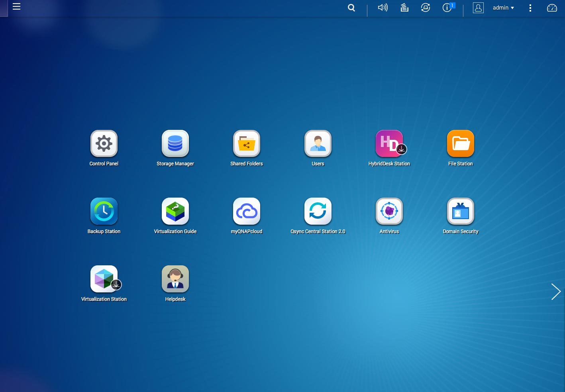Click the search magnifier icon

(x=351, y=8)
